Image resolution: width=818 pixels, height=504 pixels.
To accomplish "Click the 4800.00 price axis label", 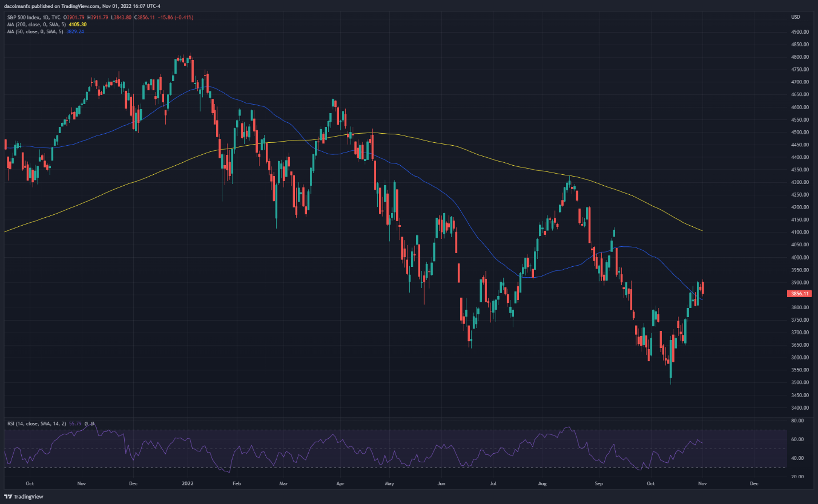I will pos(800,57).
